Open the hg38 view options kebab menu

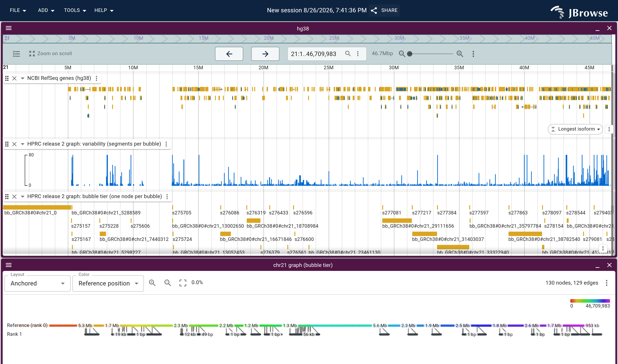[x=473, y=54]
